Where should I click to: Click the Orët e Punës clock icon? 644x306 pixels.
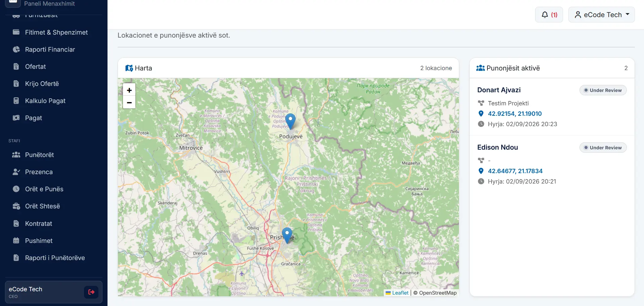(x=16, y=189)
